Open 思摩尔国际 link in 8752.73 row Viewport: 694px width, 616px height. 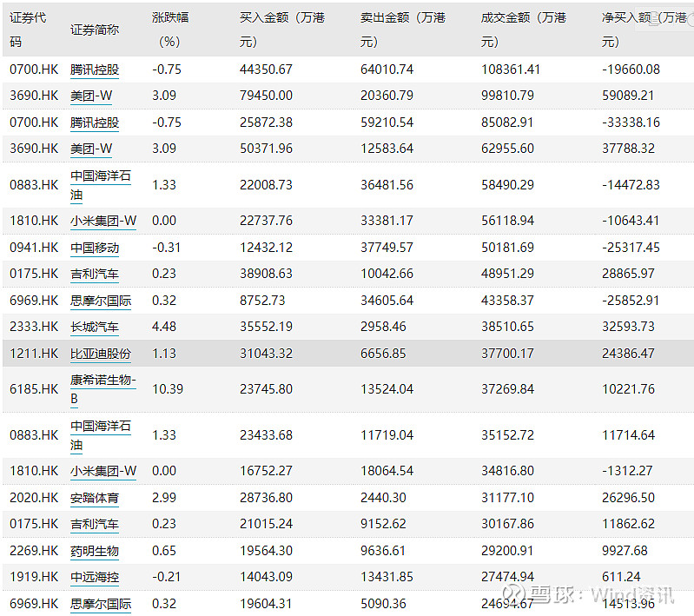point(101,301)
